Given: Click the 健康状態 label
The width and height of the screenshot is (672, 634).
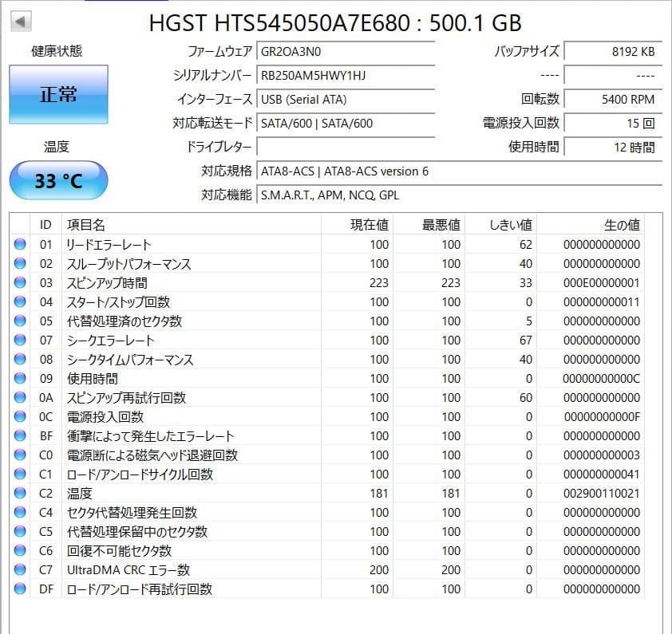Looking at the screenshot, I should [57, 51].
